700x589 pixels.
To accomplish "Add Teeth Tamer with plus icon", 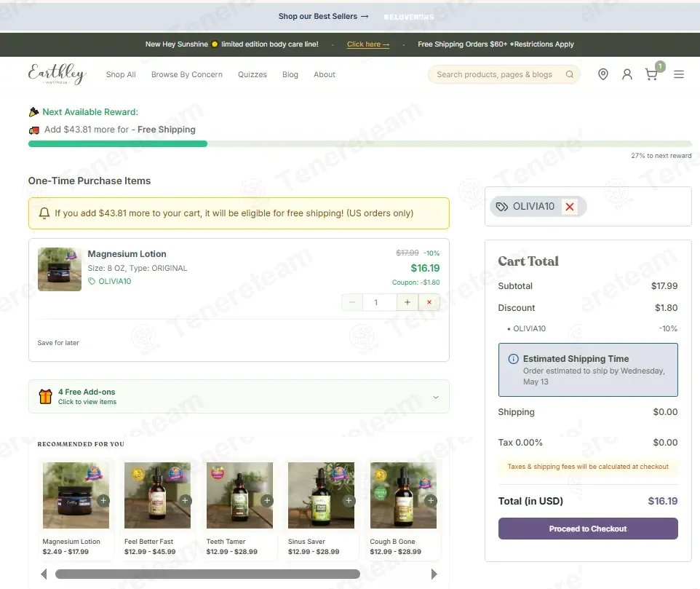I will pos(267,500).
